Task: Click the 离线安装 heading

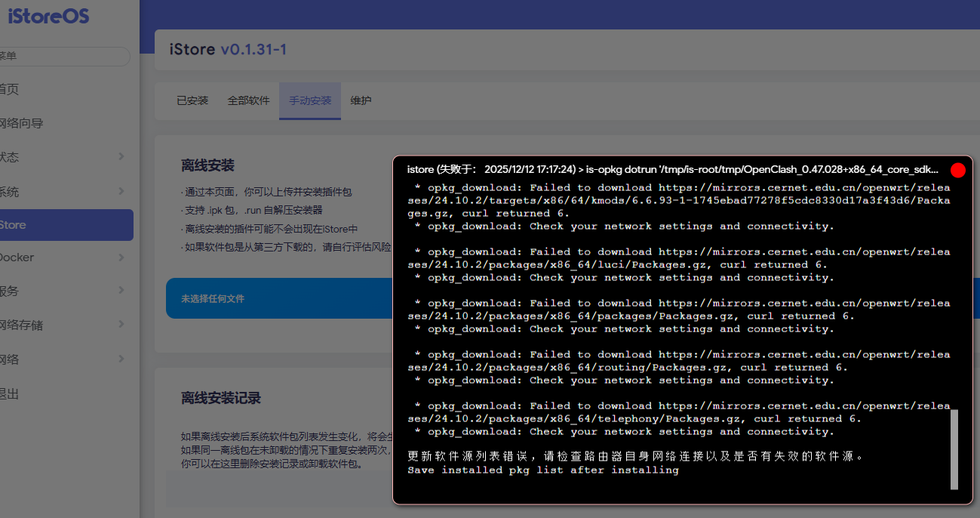Action: (207, 165)
